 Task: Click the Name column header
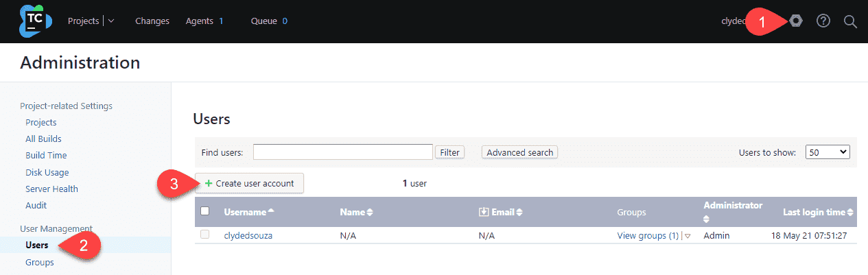click(x=352, y=212)
